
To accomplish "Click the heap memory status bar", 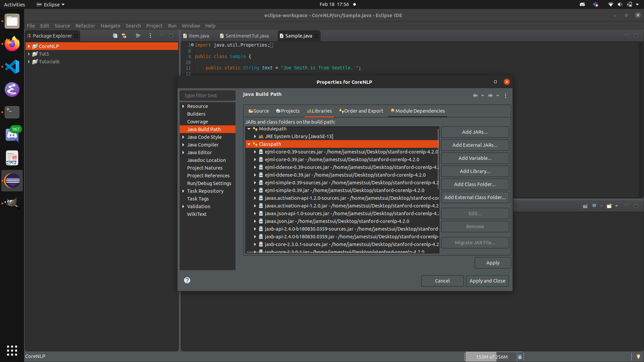I will (491, 356).
